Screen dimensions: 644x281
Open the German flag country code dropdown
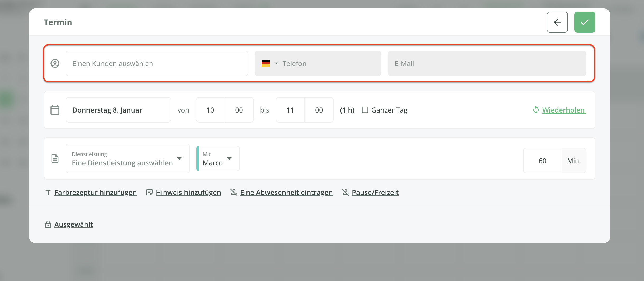(269, 63)
